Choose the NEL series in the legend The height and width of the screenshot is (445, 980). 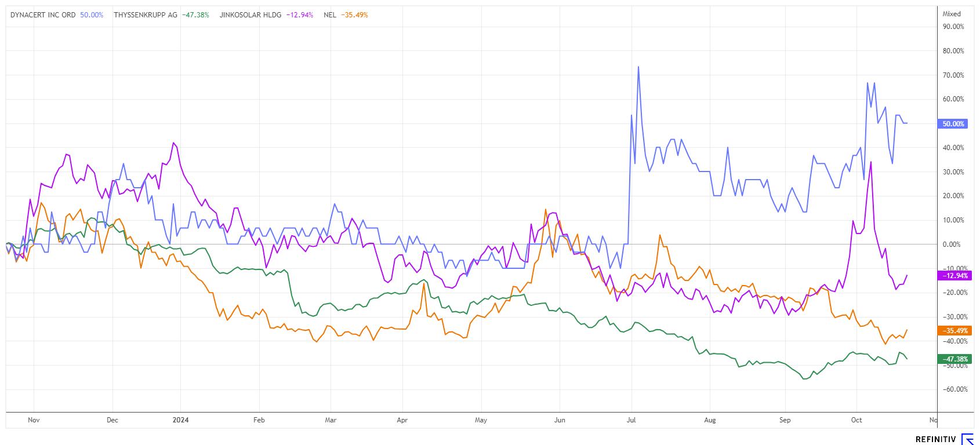(x=330, y=15)
